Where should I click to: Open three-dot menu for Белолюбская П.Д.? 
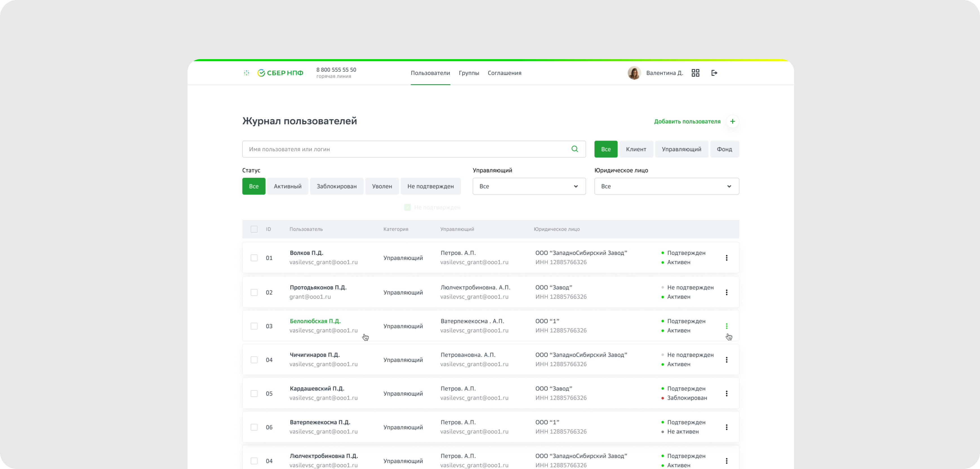[726, 326]
